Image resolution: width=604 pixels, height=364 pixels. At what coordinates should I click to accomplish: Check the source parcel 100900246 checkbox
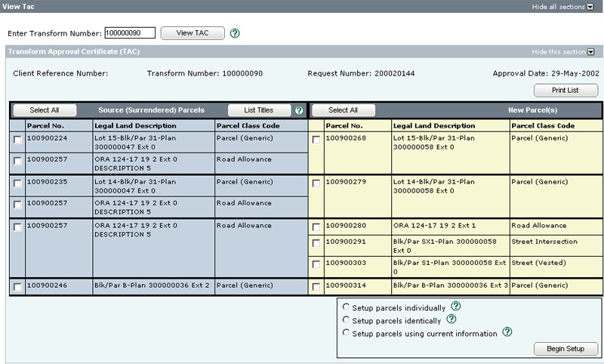click(x=17, y=287)
